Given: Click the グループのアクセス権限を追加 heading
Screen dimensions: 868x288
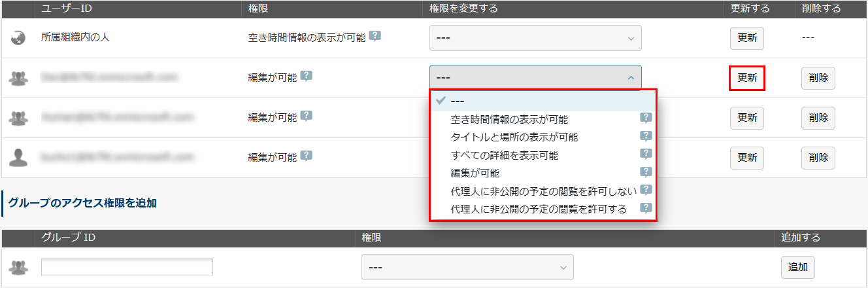Looking at the screenshot, I should (82, 203).
